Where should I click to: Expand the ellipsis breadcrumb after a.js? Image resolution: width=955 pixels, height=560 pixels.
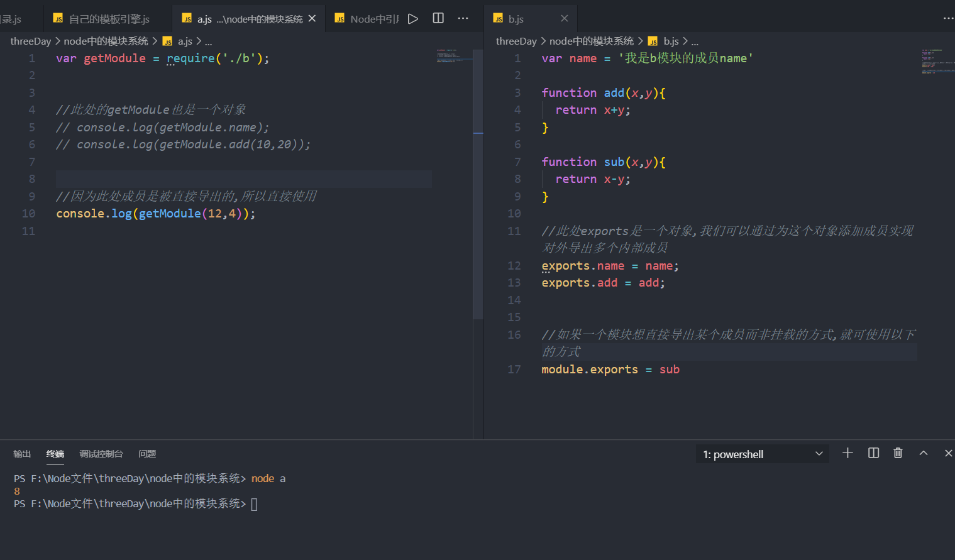[208, 41]
